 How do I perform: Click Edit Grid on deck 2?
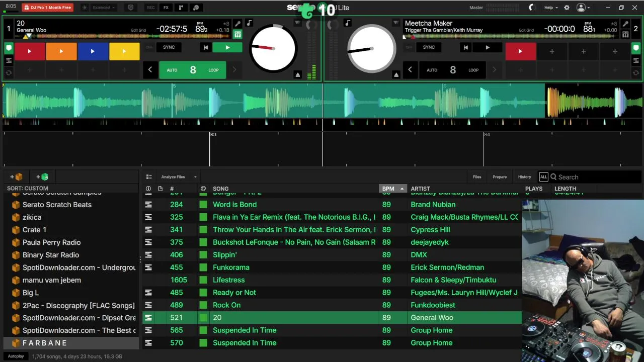tap(526, 30)
